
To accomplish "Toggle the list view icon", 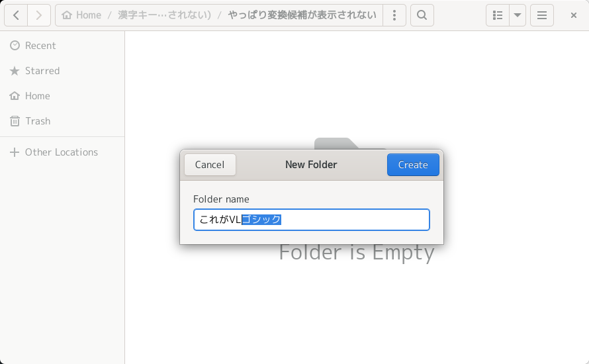I will pyautogui.click(x=498, y=15).
